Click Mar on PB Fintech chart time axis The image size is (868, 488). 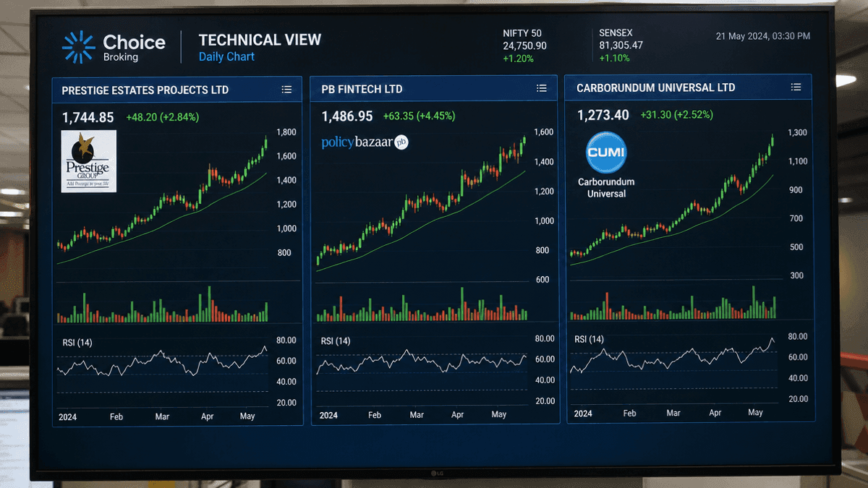[x=417, y=416]
